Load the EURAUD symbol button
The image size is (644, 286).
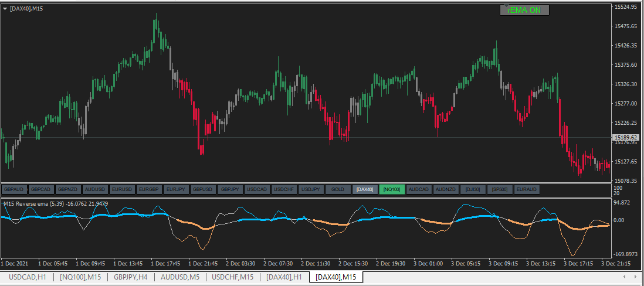click(x=527, y=189)
